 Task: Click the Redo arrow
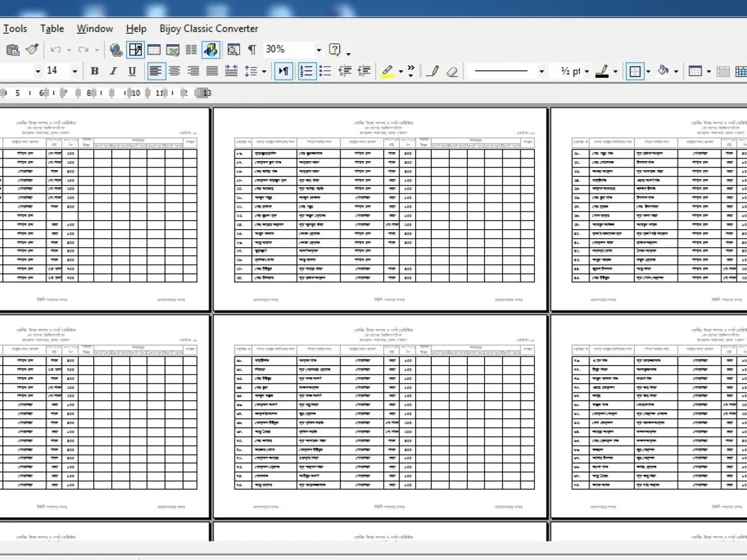coord(84,49)
